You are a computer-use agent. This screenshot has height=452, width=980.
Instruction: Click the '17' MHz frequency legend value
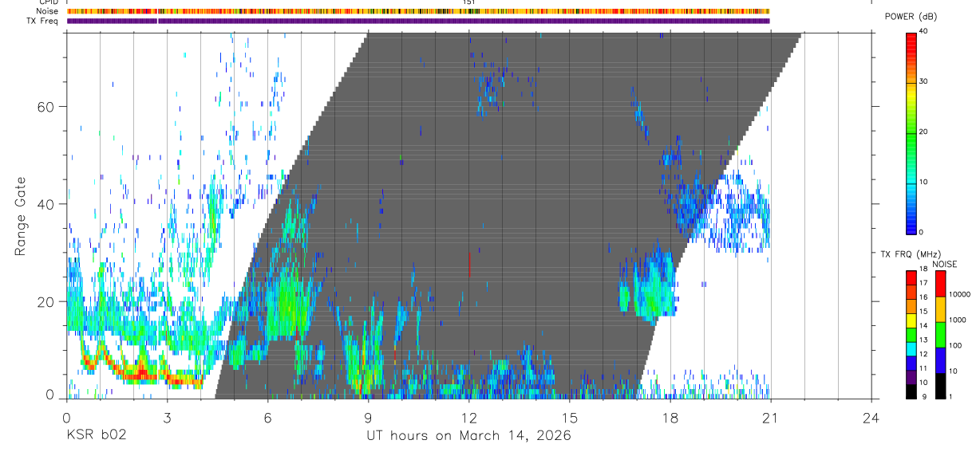[923, 283]
